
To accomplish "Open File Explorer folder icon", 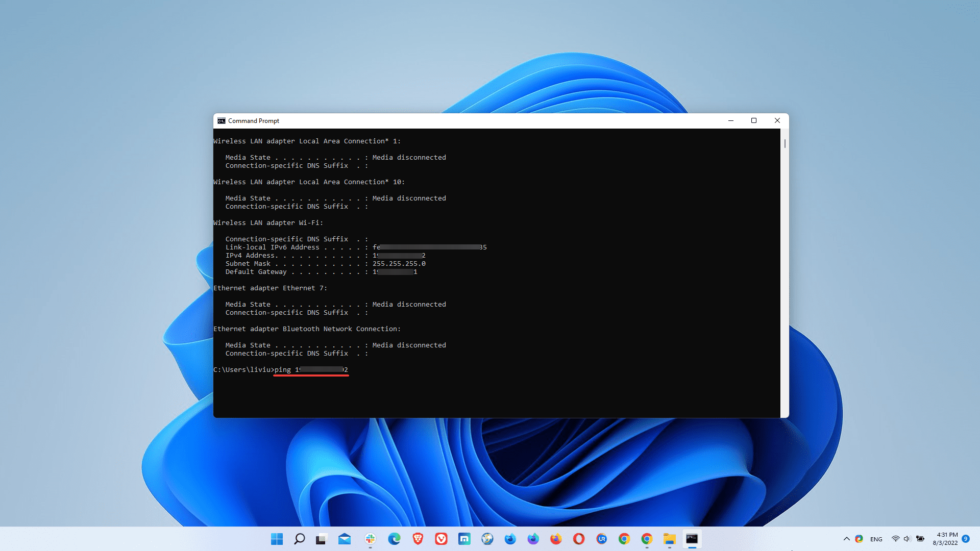I will pos(669,539).
